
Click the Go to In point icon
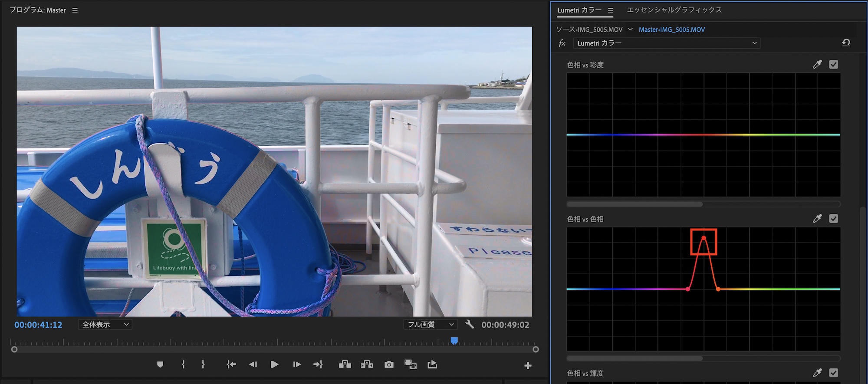(x=231, y=364)
